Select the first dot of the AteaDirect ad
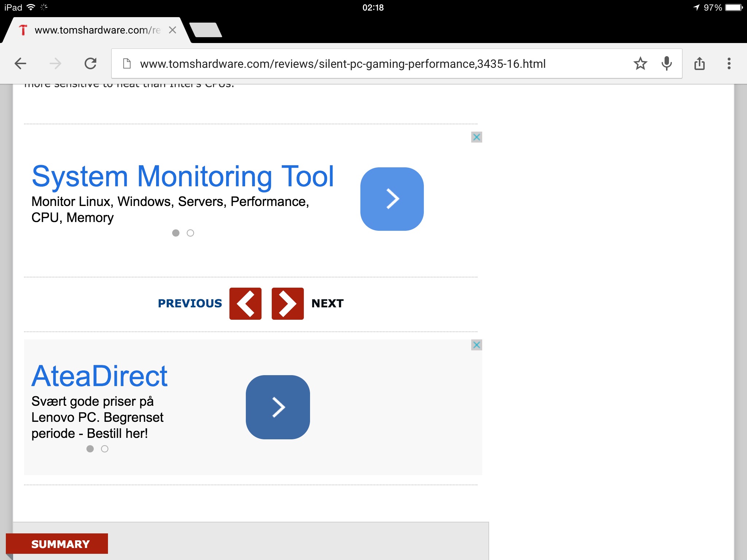Screen dimensions: 747x560 90,449
